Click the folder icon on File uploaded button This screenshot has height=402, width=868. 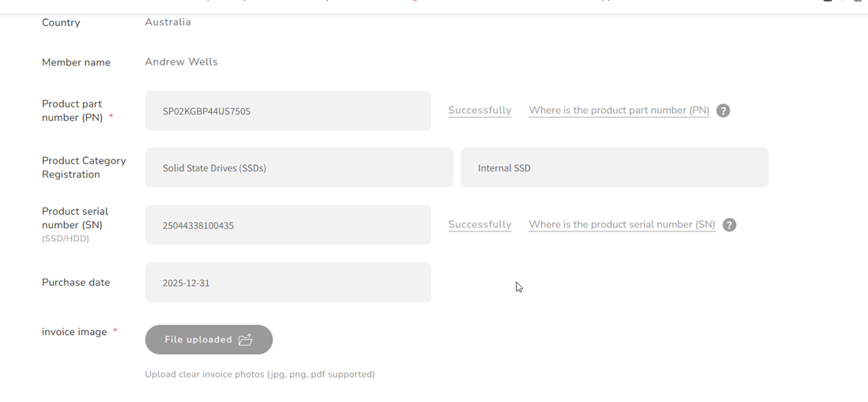(246, 340)
